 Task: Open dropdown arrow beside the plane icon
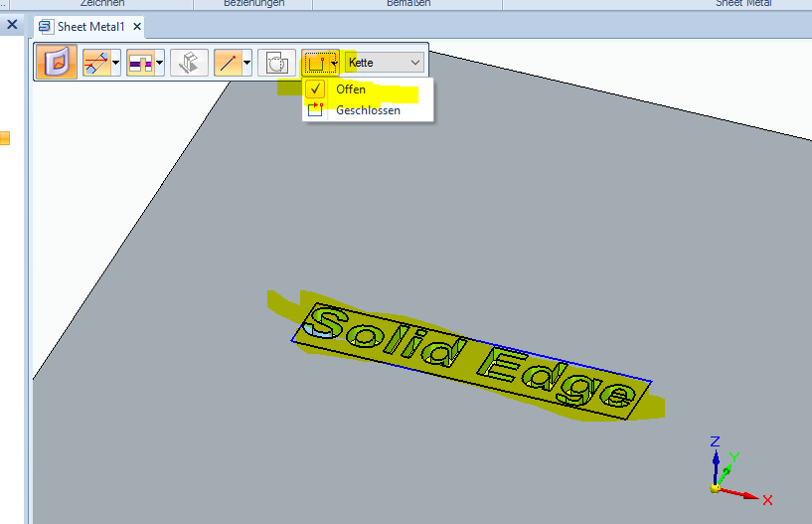(116, 63)
